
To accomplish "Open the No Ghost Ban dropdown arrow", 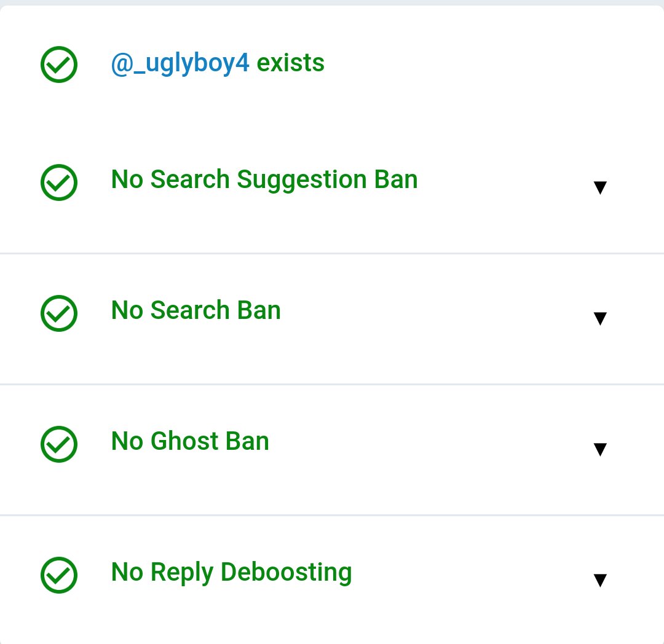I will click(600, 449).
